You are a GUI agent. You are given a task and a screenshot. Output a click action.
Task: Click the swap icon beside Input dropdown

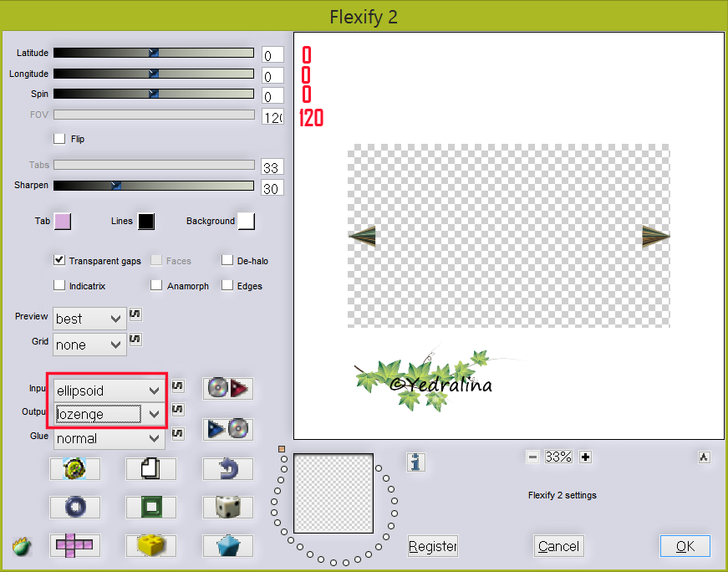pos(178,386)
